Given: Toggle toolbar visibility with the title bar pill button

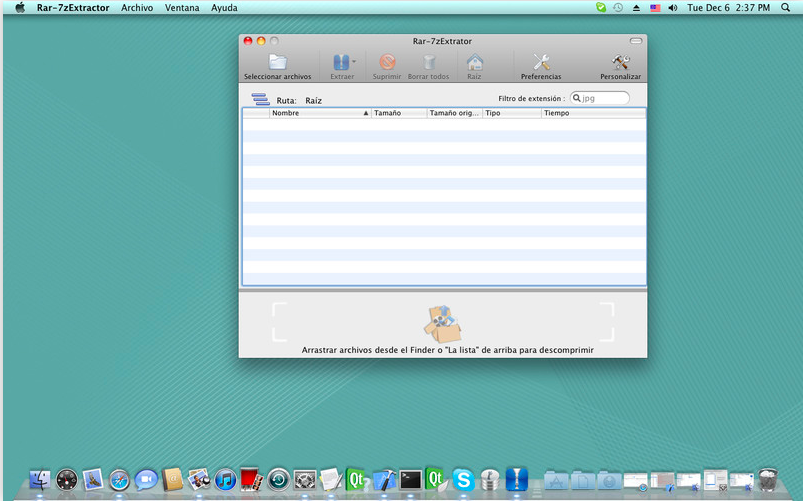Looking at the screenshot, I should (x=635, y=41).
